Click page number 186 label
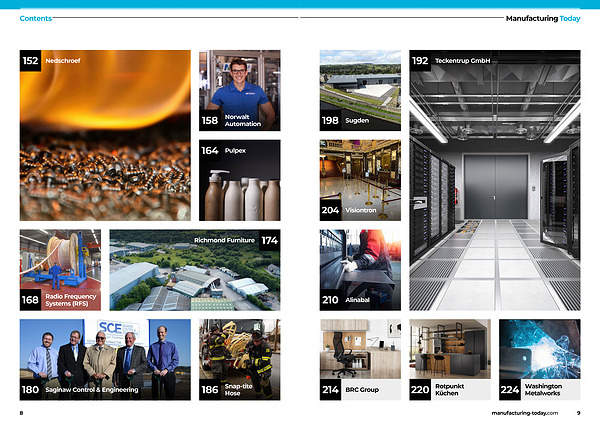 210,390
